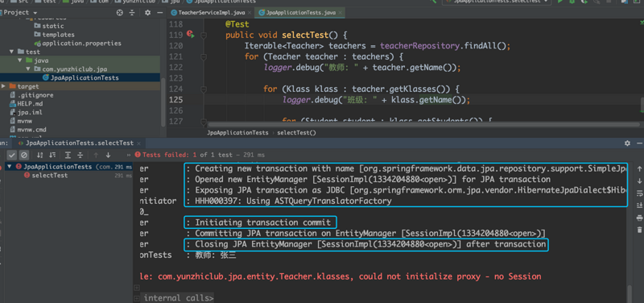Click Collapse All icon in Project panel header
Image resolution: width=644 pixels, height=303 pixels.
(132, 13)
